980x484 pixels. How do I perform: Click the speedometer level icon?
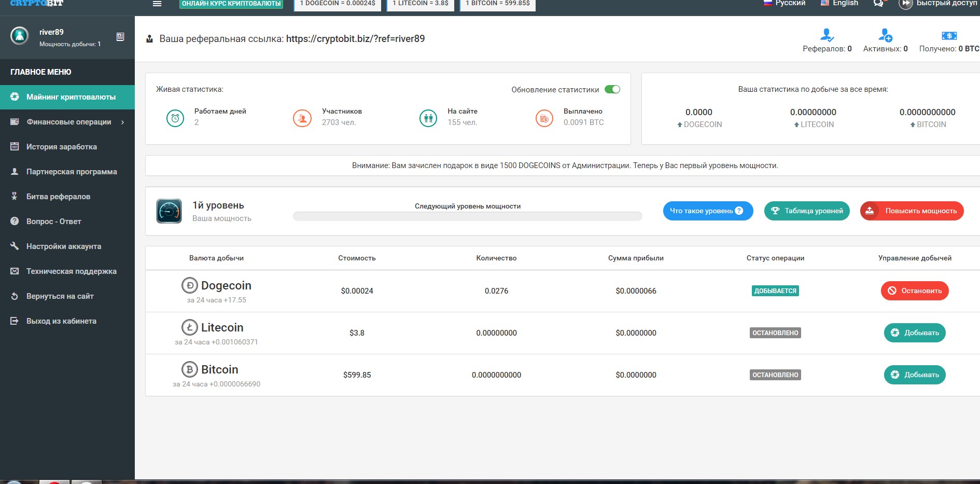pos(169,211)
